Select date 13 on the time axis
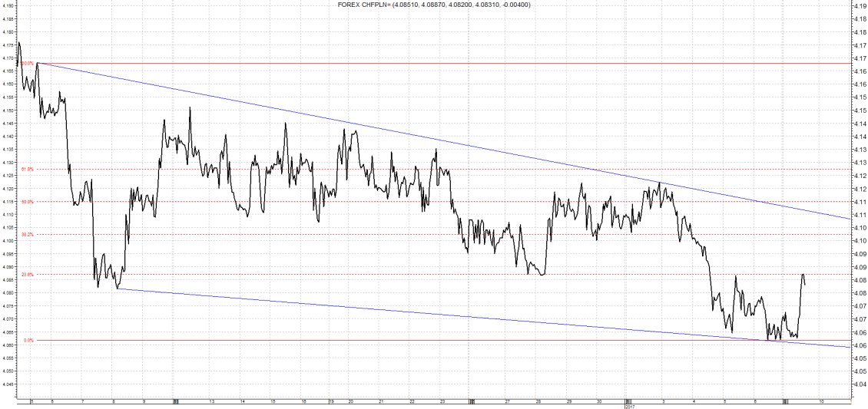The height and width of the screenshot is (409, 868). tap(210, 401)
